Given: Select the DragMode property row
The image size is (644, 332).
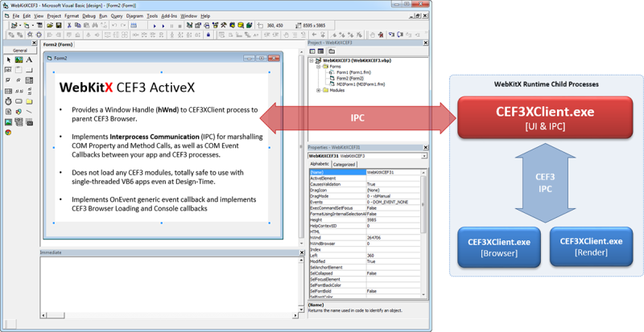Looking at the screenshot, I should coord(365,196).
